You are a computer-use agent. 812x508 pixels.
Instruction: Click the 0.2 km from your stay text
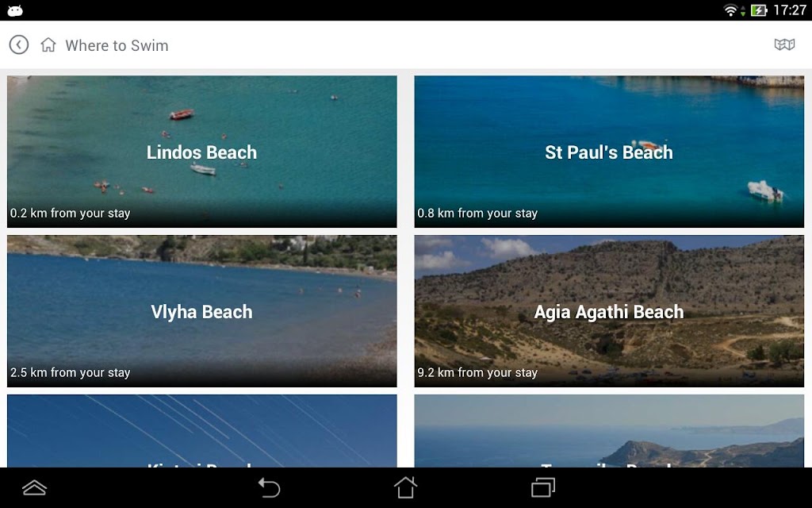pyautogui.click(x=70, y=213)
